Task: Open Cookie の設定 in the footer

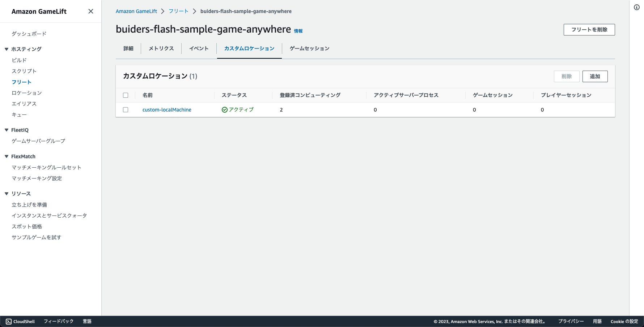Action: point(624,322)
